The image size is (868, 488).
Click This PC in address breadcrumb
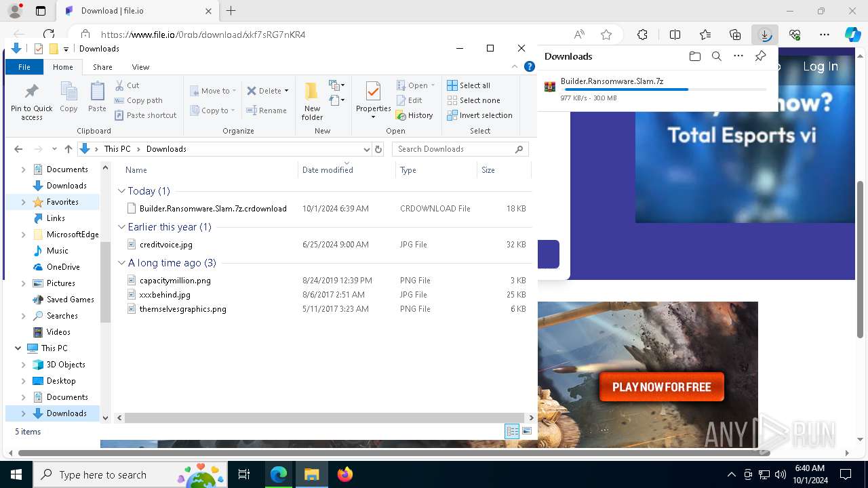pyautogui.click(x=117, y=149)
